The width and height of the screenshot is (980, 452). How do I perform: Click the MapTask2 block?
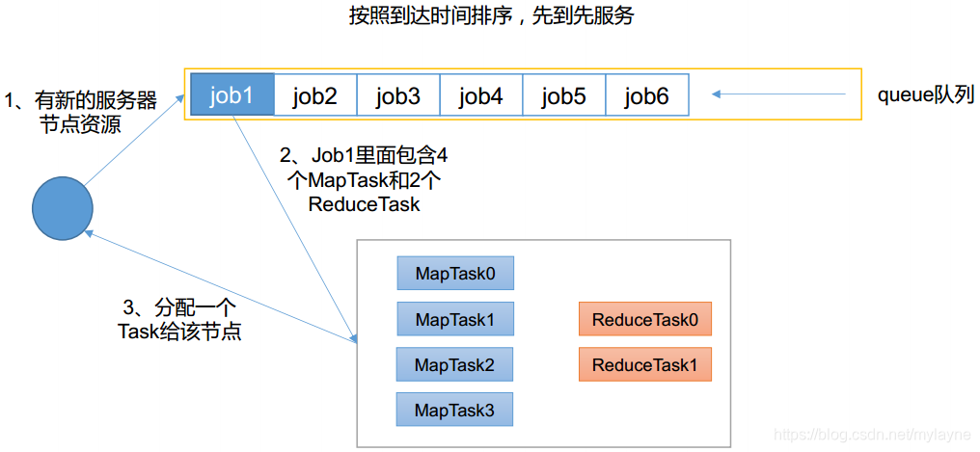point(454,364)
